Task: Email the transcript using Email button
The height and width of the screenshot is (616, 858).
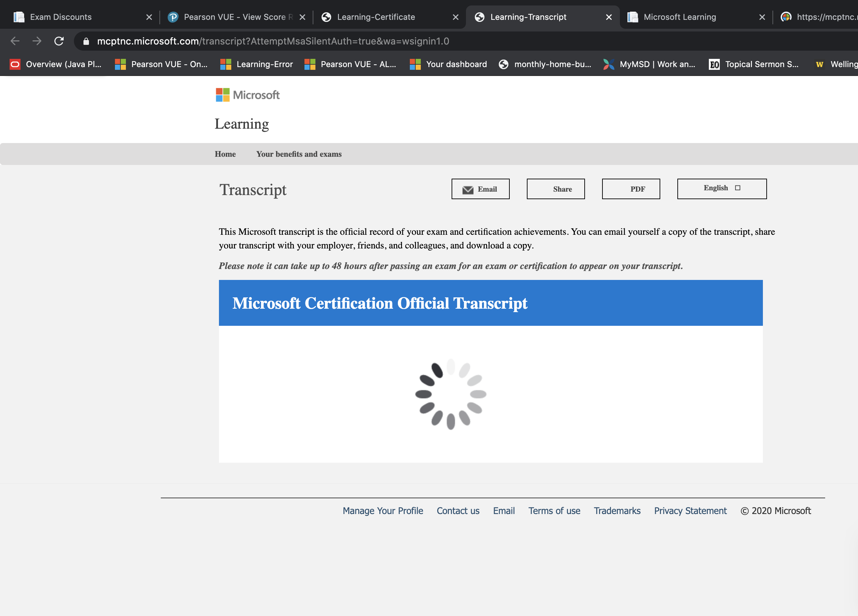Action: (480, 189)
